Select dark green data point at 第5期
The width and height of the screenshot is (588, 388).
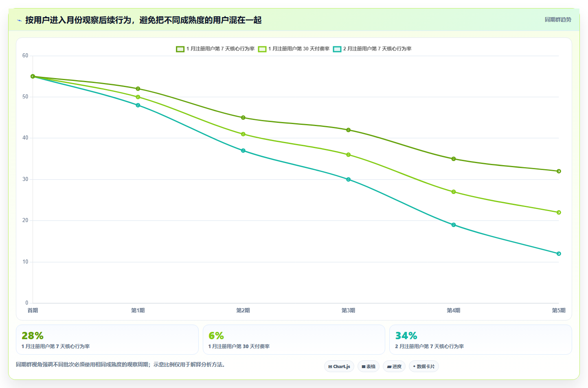[x=559, y=171]
